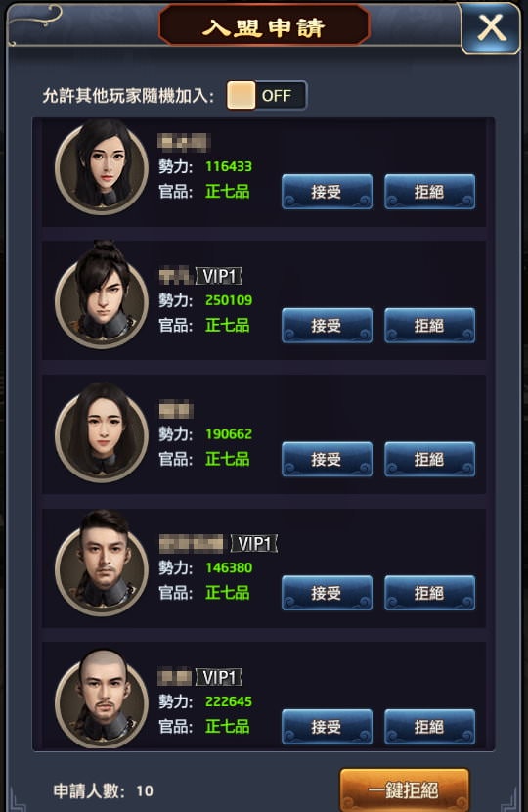Click the VIP1 badge of 250109 applicant

click(219, 276)
